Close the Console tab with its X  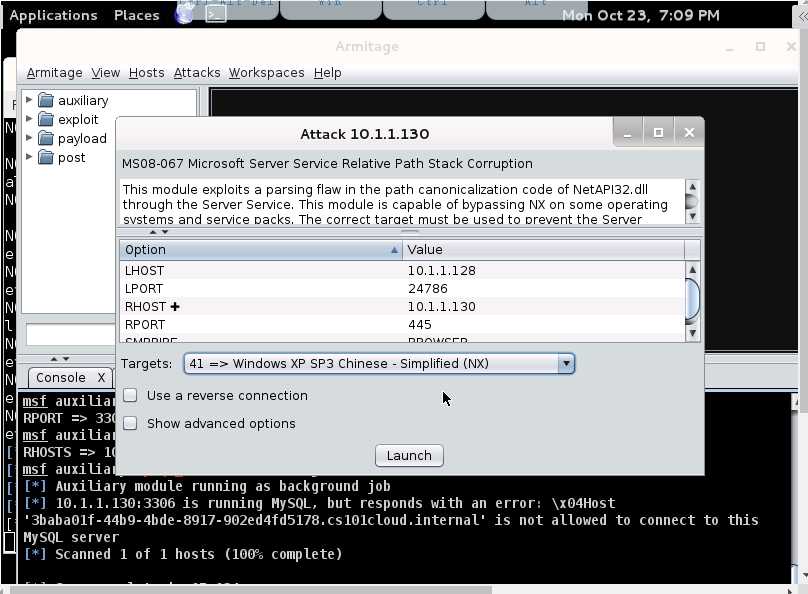(102, 378)
